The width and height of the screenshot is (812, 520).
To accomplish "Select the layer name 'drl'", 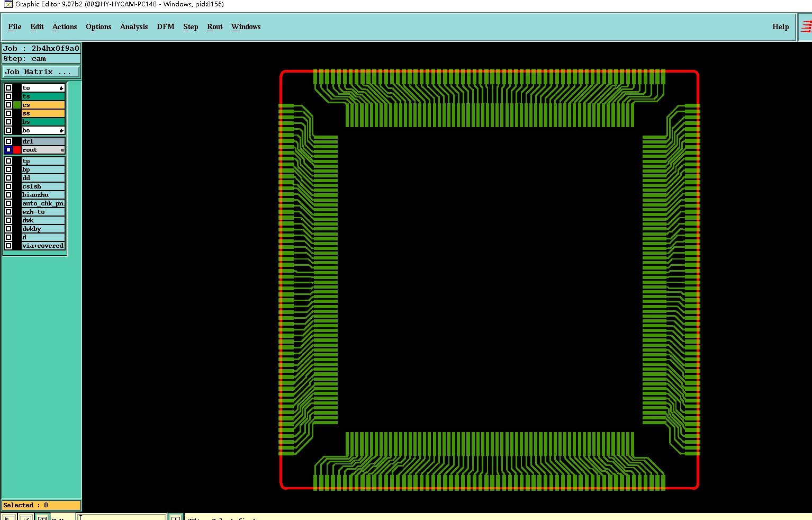I will point(43,141).
